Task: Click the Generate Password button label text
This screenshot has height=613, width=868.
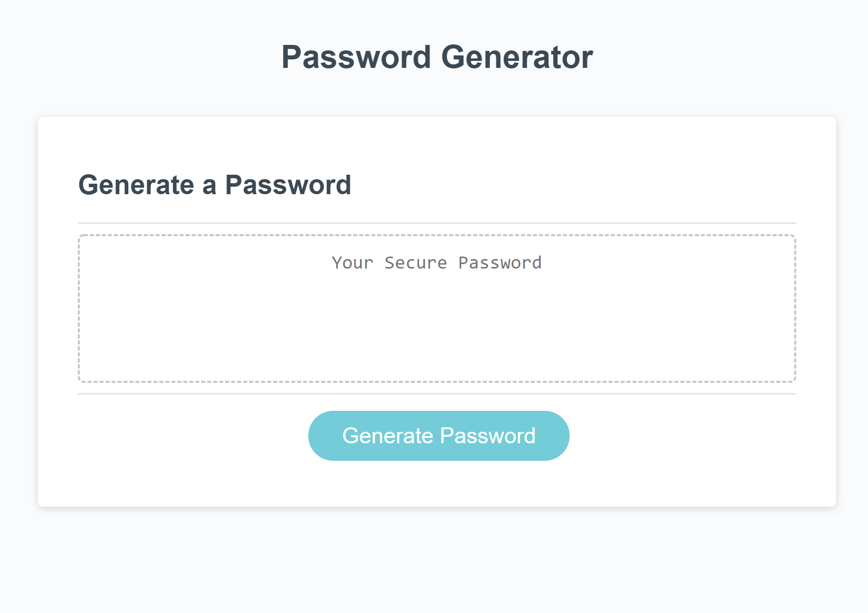Action: point(438,435)
